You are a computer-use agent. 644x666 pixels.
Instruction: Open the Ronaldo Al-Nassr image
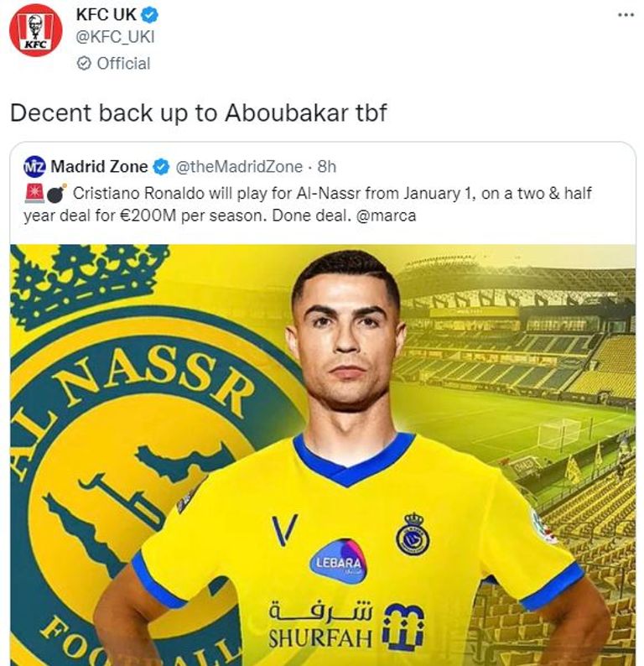pos(323,455)
